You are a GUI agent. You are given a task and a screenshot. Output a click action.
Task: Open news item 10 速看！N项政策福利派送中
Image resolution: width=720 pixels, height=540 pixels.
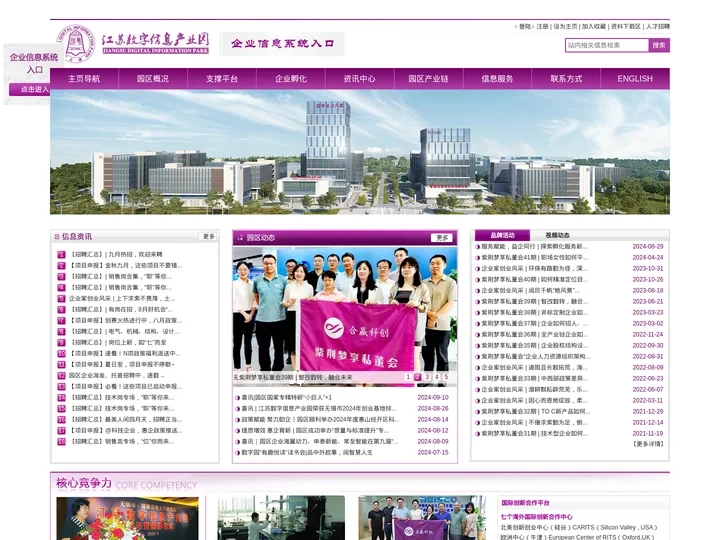point(125,354)
